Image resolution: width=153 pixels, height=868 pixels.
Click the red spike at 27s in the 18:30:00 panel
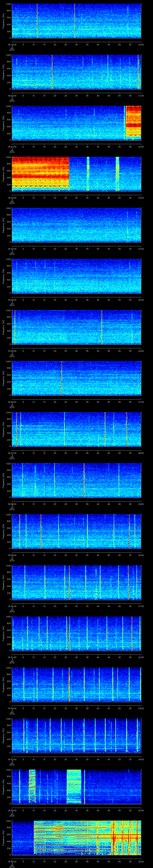(x=69, y=582)
